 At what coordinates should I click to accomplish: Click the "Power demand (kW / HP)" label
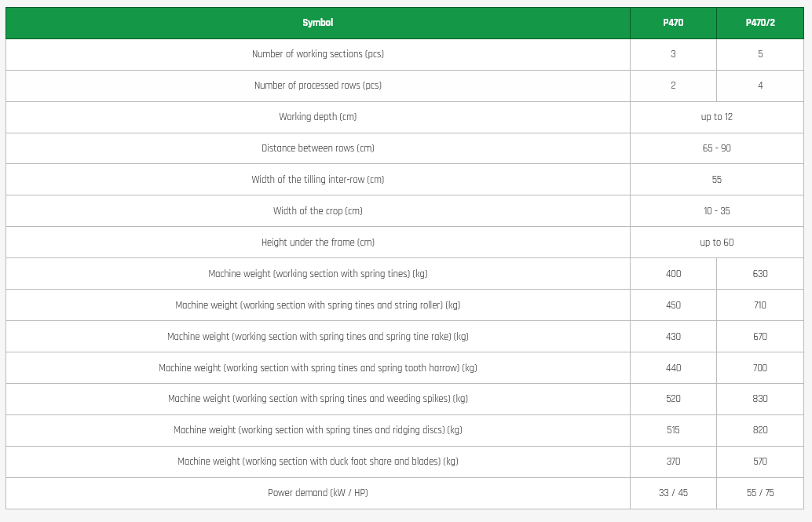point(317,493)
